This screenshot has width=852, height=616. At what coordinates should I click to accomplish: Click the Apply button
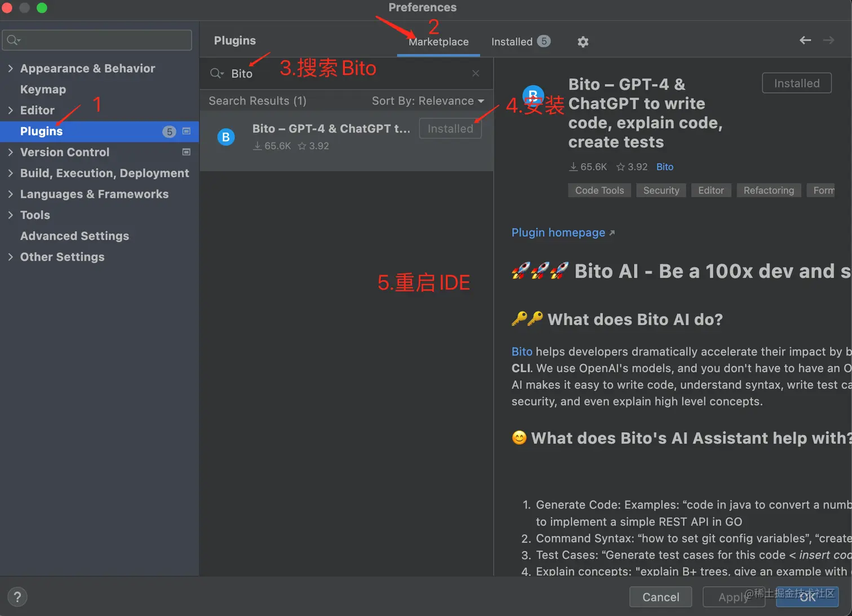click(734, 597)
